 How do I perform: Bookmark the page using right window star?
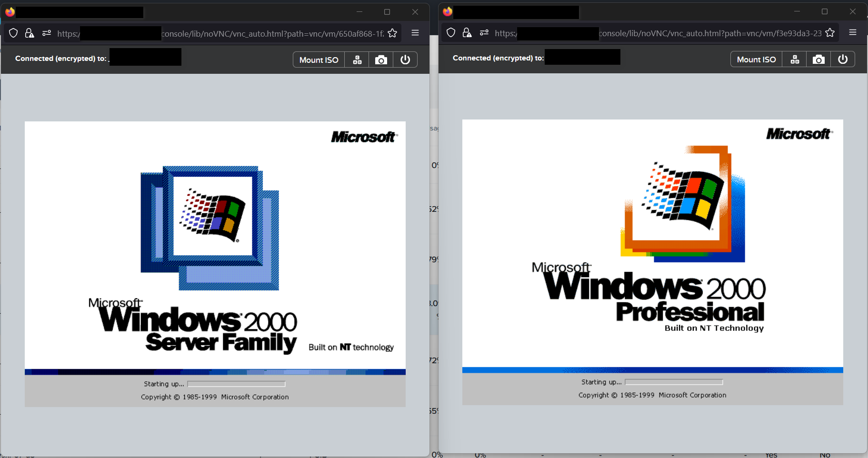pos(830,32)
